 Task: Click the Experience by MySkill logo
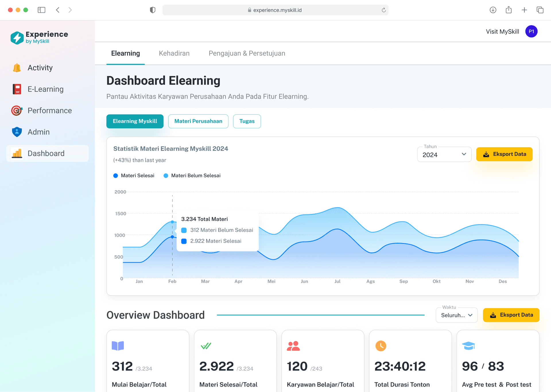click(39, 38)
